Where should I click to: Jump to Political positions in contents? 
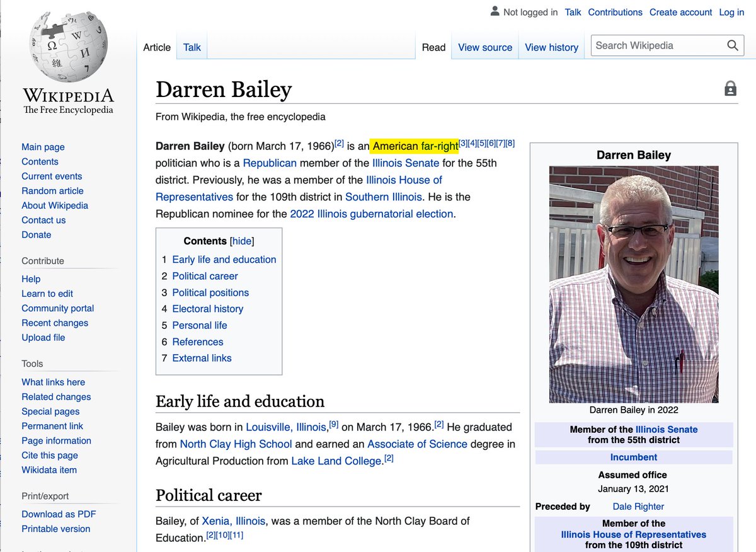point(210,292)
